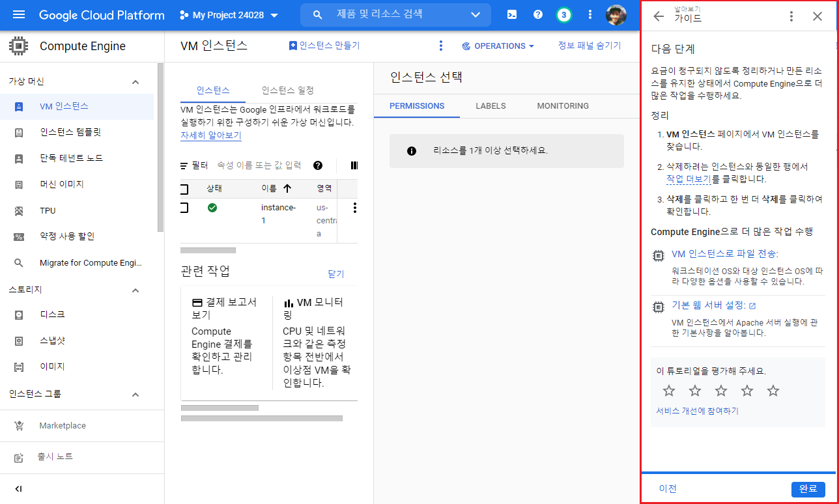Click 정보 패널 숨기기

pos(590,46)
